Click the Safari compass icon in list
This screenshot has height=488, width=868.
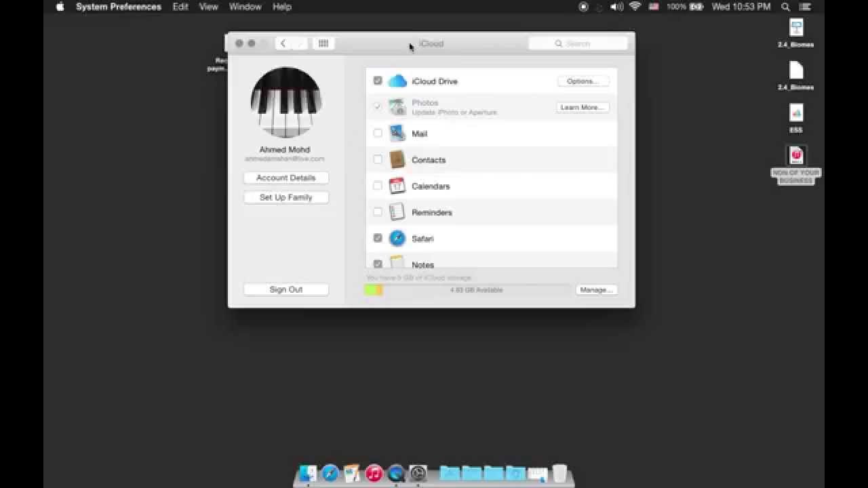pos(397,239)
